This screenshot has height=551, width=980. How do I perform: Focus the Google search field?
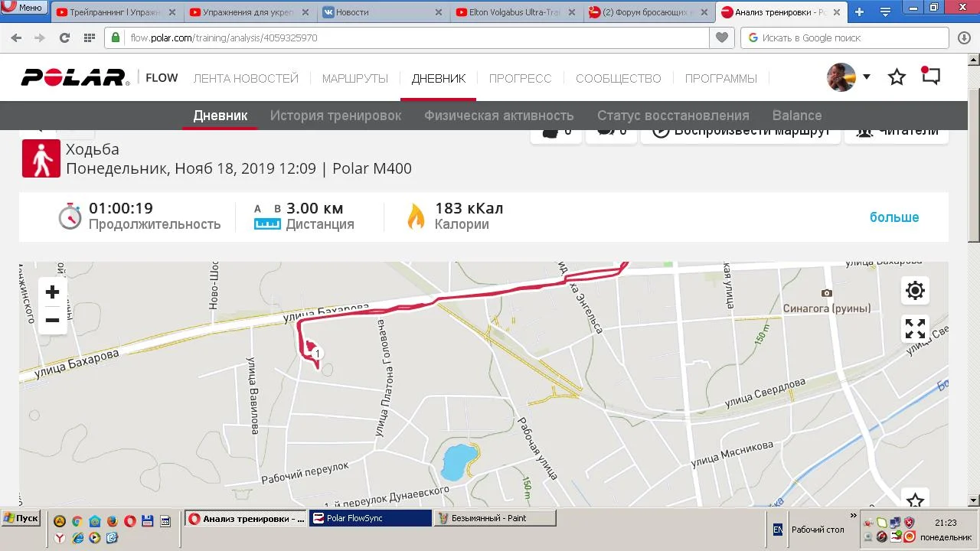(x=846, y=37)
